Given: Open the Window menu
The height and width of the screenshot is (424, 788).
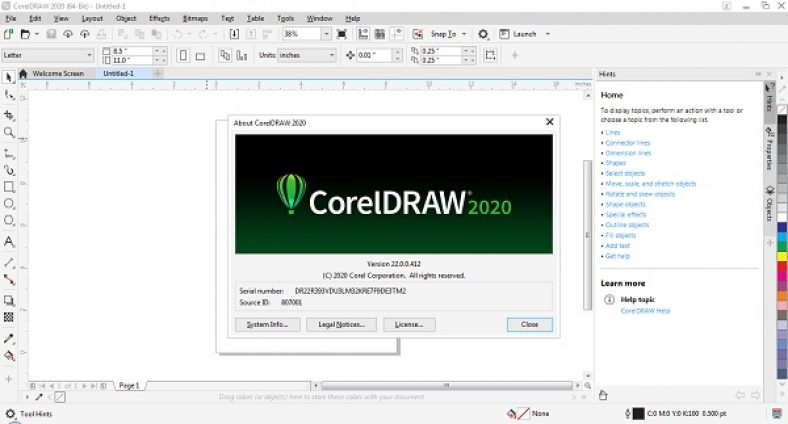Looking at the screenshot, I should coord(320,18).
